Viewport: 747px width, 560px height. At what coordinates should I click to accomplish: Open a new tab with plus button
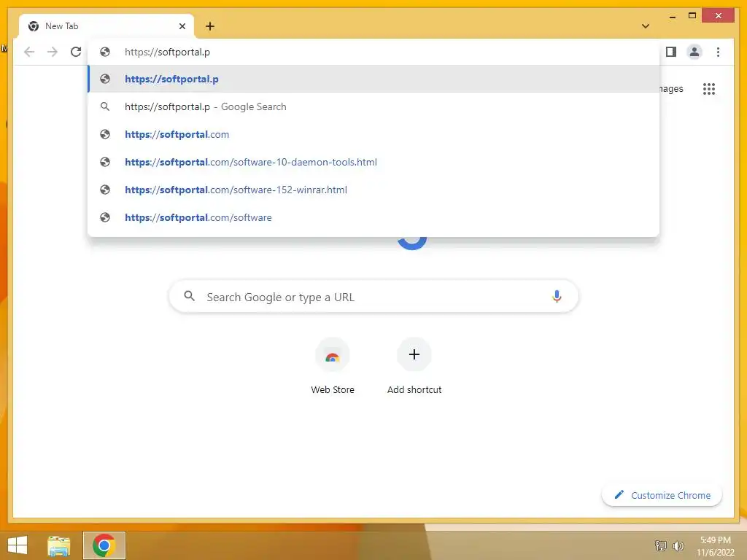[210, 26]
